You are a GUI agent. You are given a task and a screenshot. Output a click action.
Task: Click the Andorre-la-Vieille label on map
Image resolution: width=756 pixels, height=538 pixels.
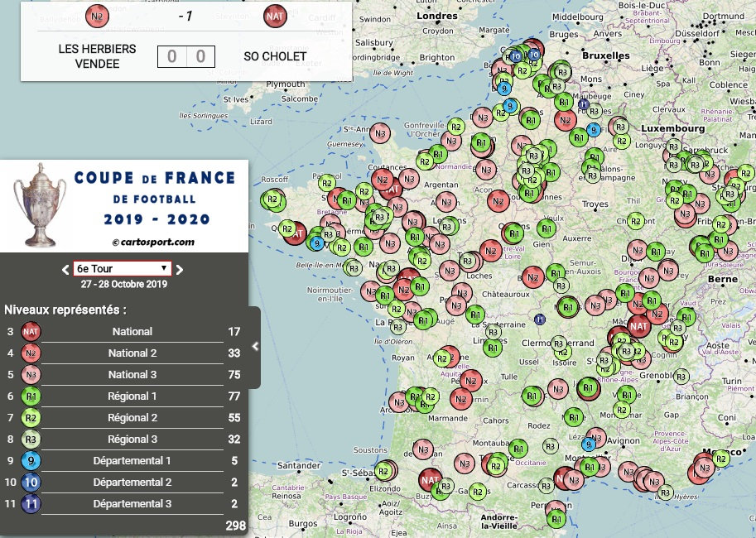[x=498, y=521]
